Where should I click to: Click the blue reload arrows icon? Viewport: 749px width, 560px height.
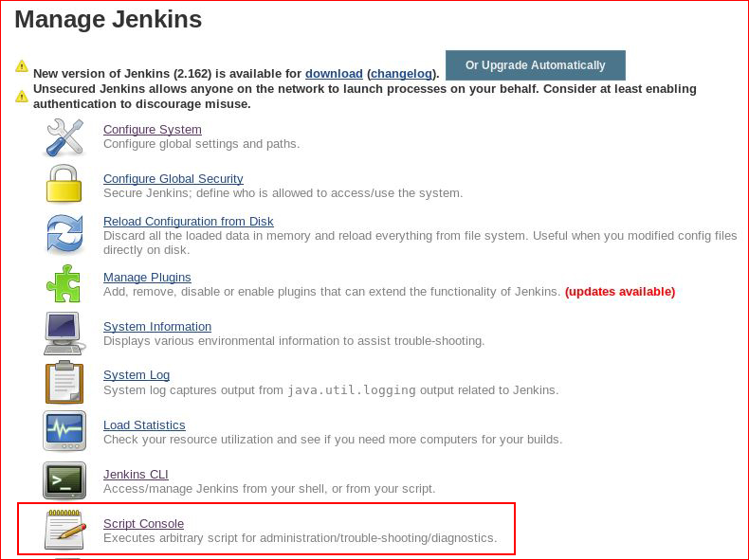pyautogui.click(x=64, y=234)
